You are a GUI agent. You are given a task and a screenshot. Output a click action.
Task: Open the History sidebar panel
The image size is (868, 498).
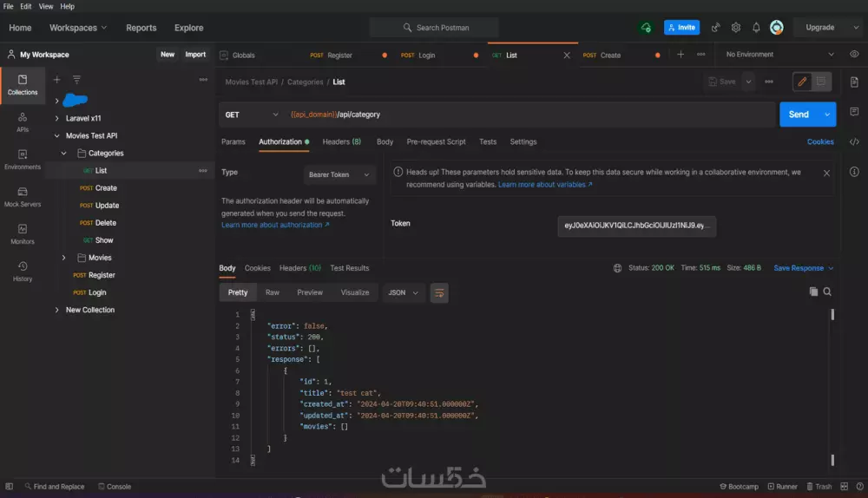23,272
